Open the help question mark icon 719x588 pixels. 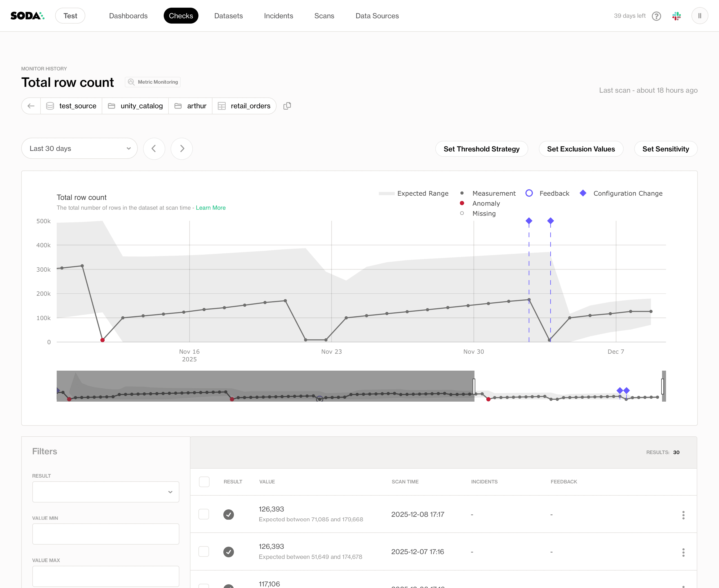tap(657, 16)
